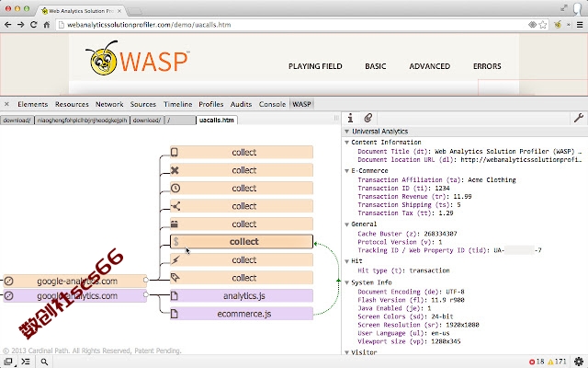
Task: Open the Chrome hamburger menu
Action: tap(580, 25)
